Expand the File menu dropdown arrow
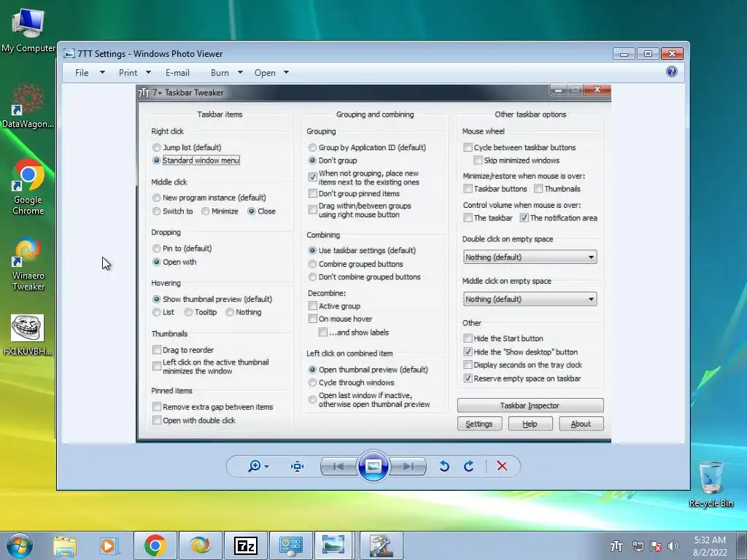The height and width of the screenshot is (560, 747). (102, 73)
